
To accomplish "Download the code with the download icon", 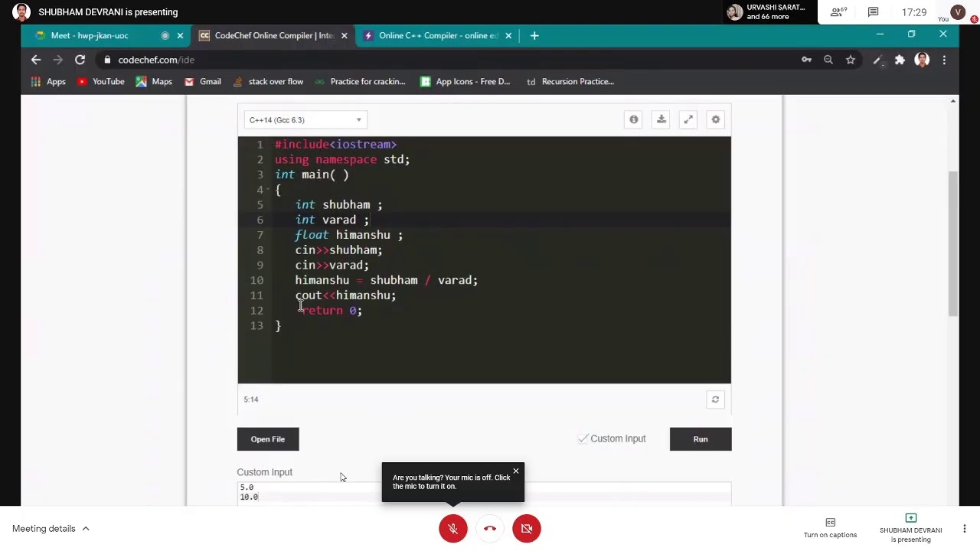I will point(661,119).
